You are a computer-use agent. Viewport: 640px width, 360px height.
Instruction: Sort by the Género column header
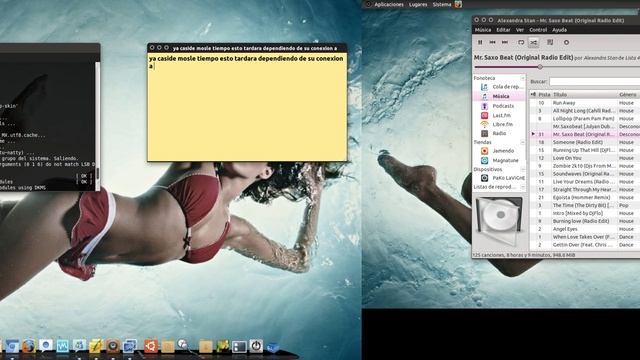629,95
